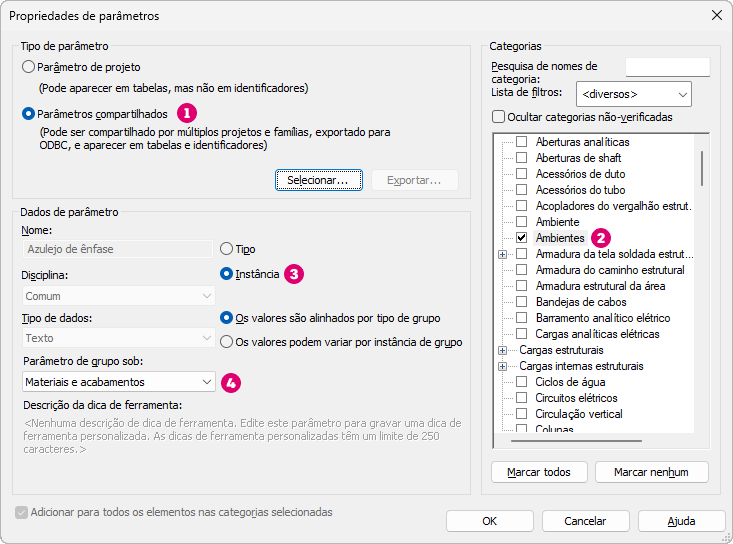Check the Ambiente category checkbox
Screen dimensions: 733x544
coord(521,222)
